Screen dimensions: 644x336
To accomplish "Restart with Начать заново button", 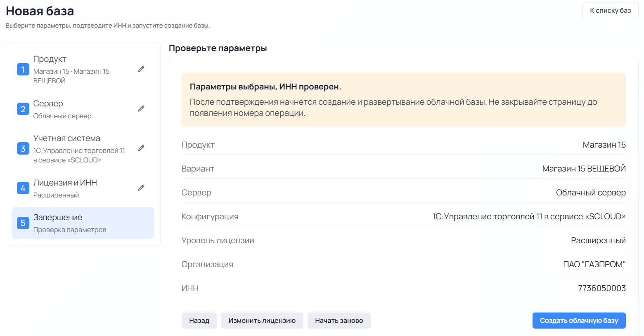I will tap(339, 320).
